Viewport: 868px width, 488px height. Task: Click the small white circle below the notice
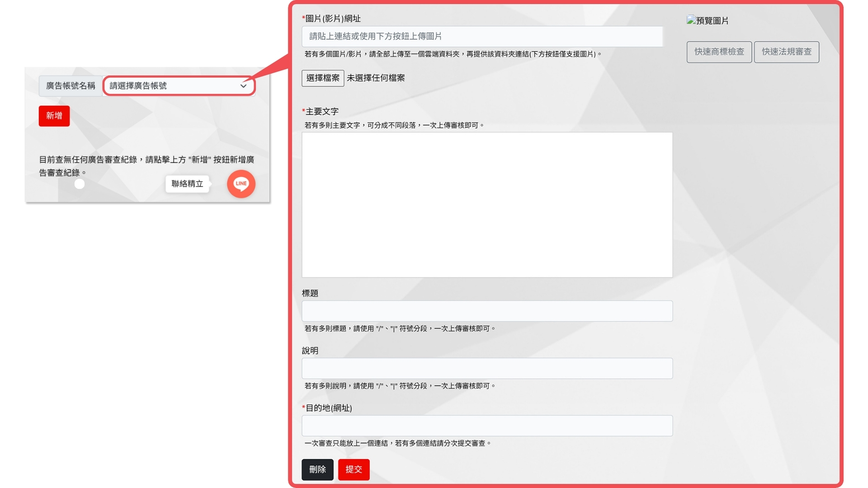click(x=80, y=184)
